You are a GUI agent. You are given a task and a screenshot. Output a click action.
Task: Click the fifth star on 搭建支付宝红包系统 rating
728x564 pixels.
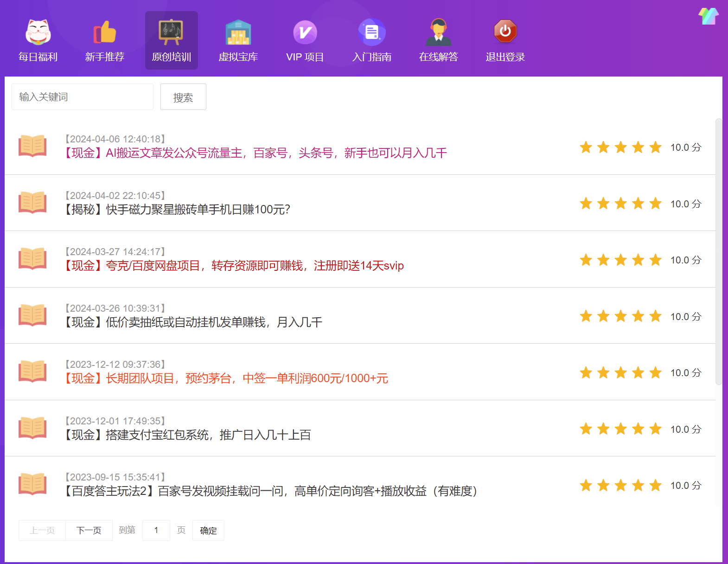click(x=655, y=429)
